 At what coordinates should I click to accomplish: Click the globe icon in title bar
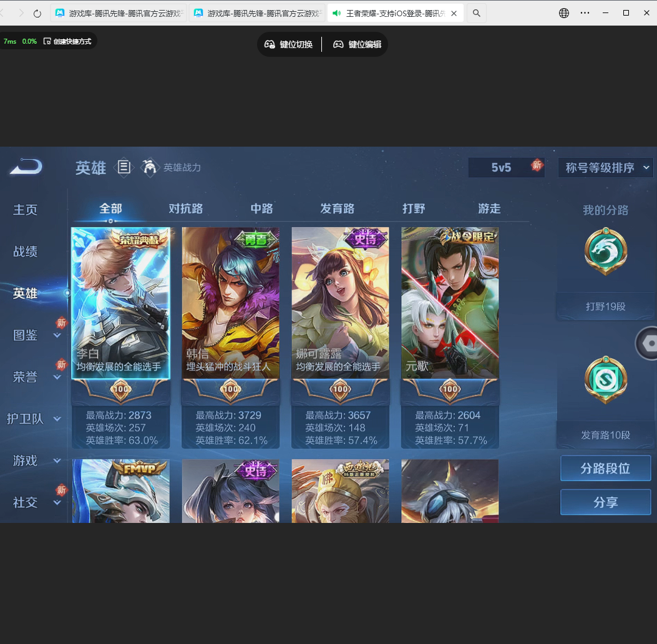[564, 13]
